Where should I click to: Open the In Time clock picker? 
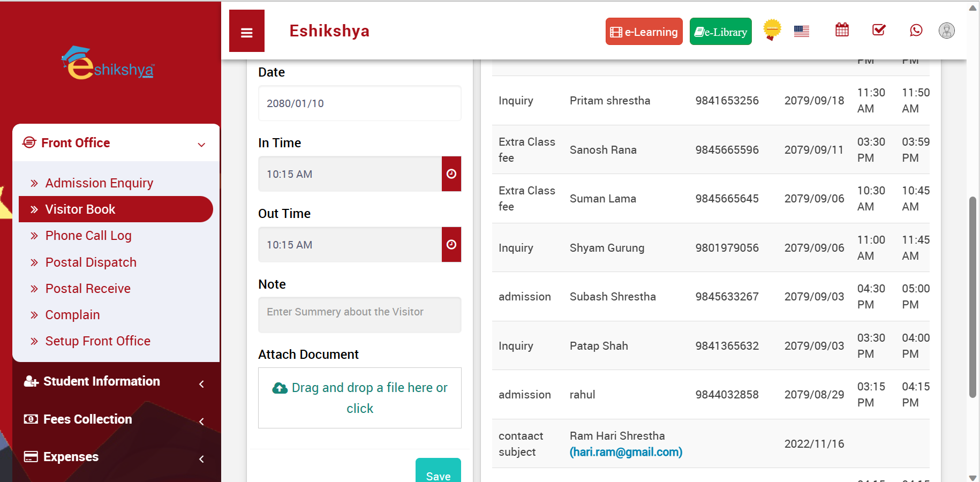451,174
